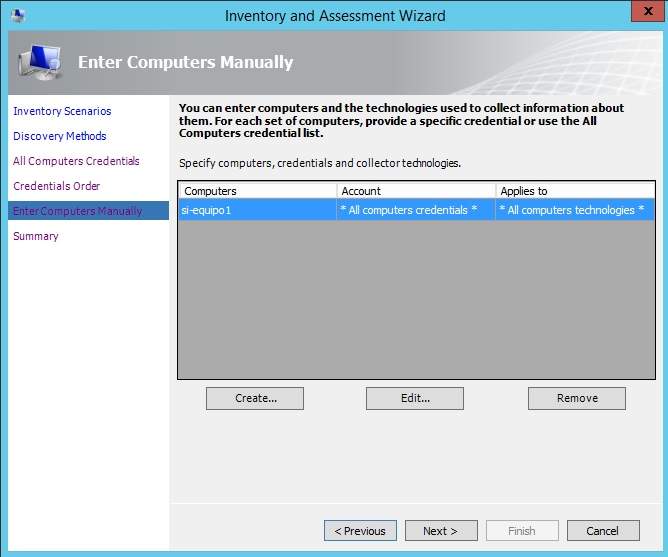
Task: Navigate to All Computers Credentials step
Action: pyautogui.click(x=76, y=161)
